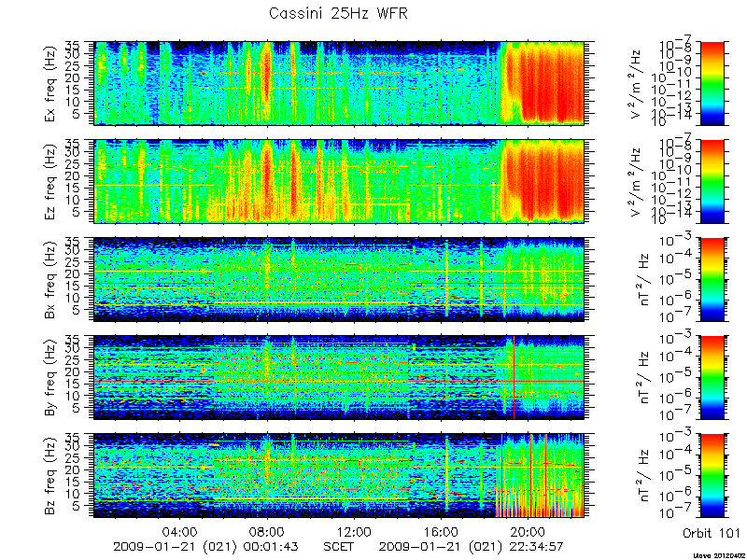Click the Bx color scale bar
This screenshot has height=560, width=747.
[x=712, y=279]
